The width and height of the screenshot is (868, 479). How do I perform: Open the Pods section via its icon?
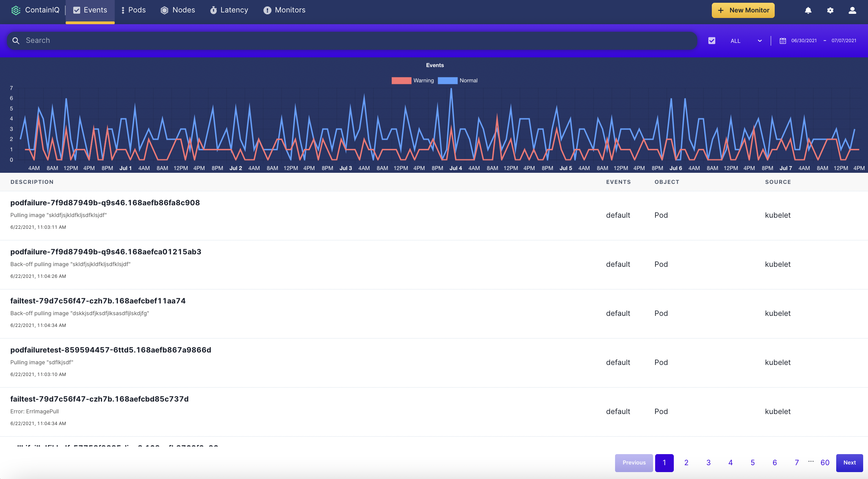pos(123,10)
